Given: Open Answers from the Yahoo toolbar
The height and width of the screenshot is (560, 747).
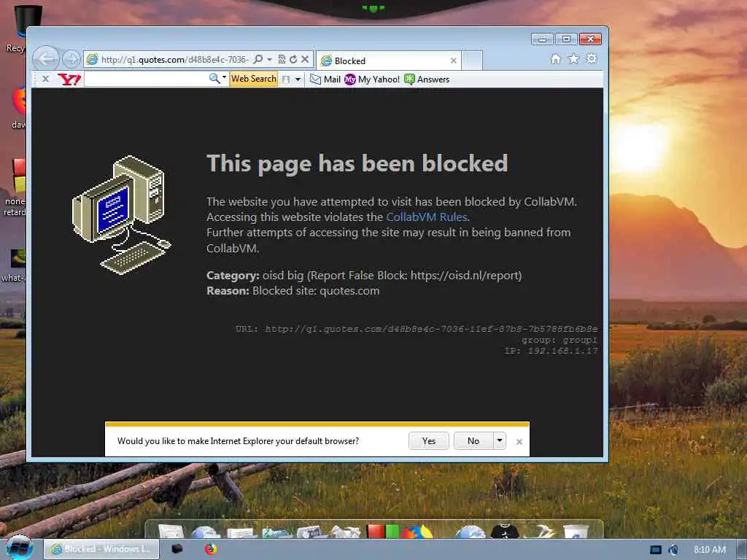Looking at the screenshot, I should [427, 79].
